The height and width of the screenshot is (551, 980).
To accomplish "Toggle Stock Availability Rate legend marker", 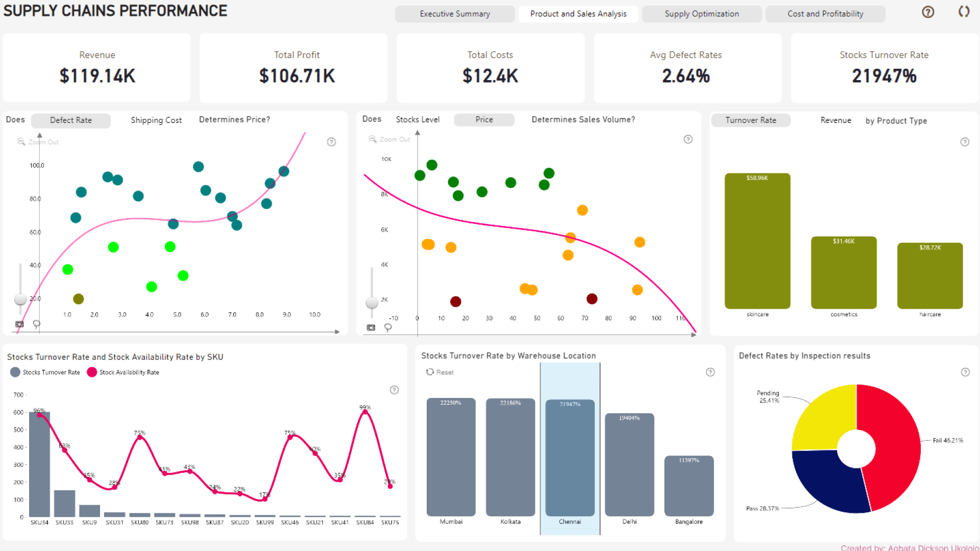I will [92, 372].
